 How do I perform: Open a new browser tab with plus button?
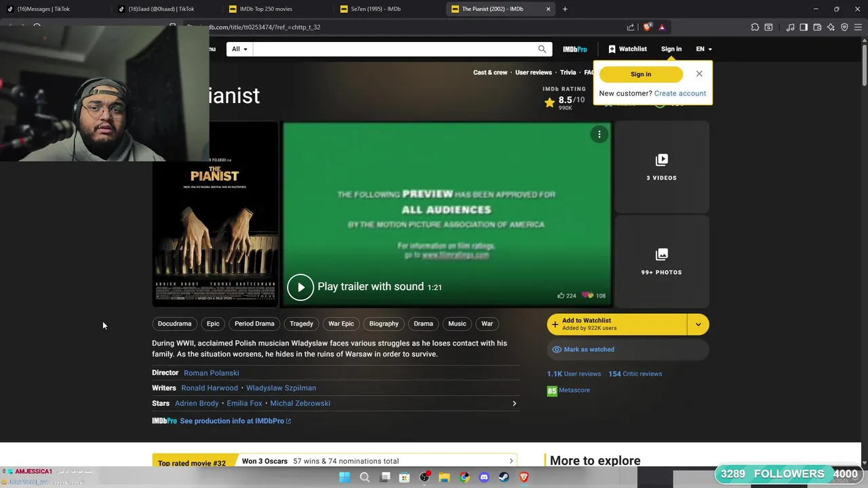pyautogui.click(x=565, y=9)
